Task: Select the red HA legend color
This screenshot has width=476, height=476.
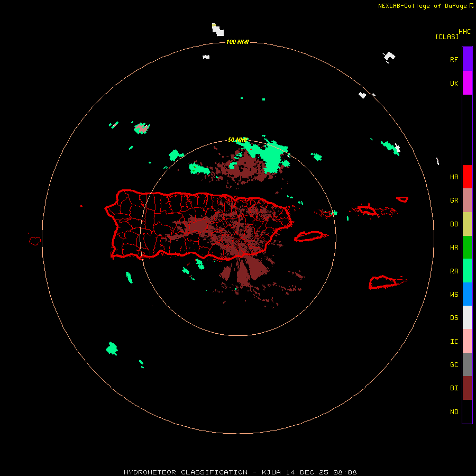Action: 467,177
